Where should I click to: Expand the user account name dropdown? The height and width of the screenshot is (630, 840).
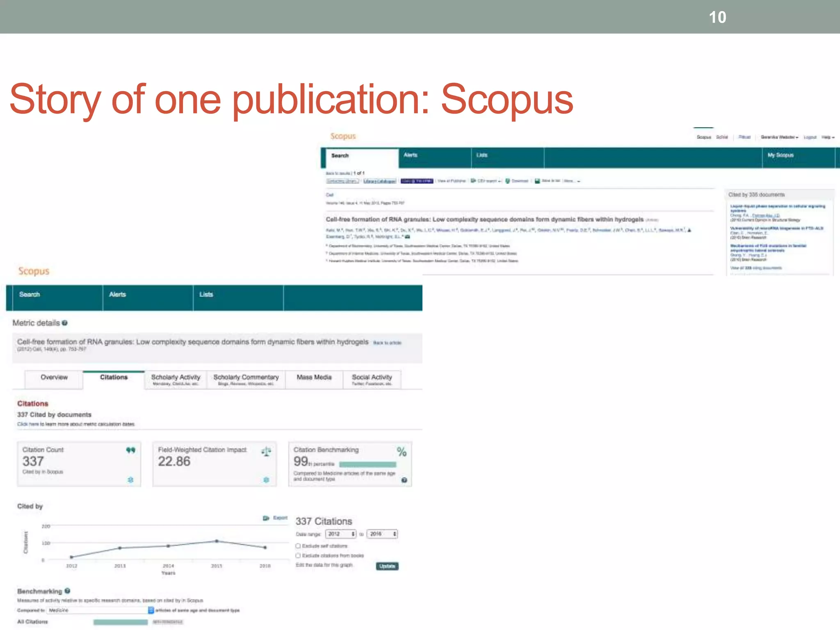pyautogui.click(x=779, y=137)
